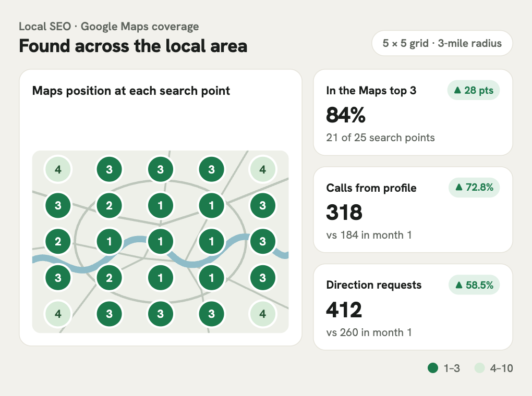Click the up triangle beside 72.8%
The height and width of the screenshot is (396, 532).
458,187
